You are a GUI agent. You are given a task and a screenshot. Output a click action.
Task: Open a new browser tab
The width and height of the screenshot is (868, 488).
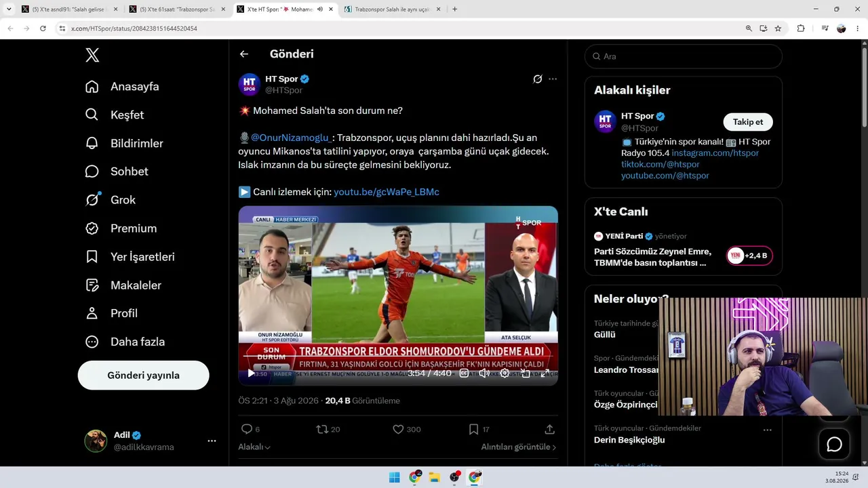pos(454,9)
